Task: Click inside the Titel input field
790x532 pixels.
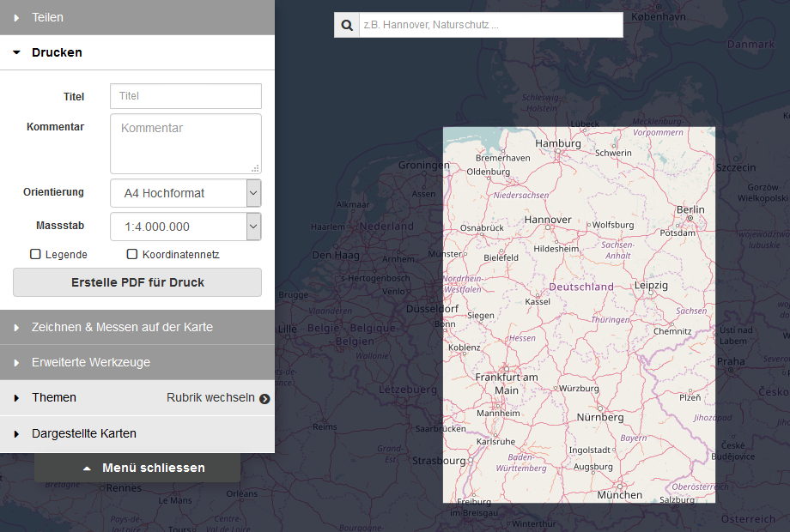Action: click(x=185, y=95)
